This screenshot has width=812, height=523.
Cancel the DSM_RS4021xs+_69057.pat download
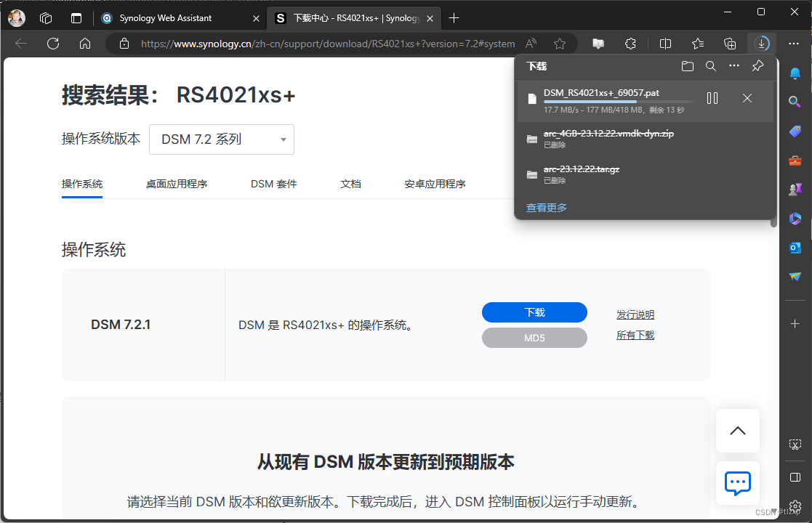747,98
